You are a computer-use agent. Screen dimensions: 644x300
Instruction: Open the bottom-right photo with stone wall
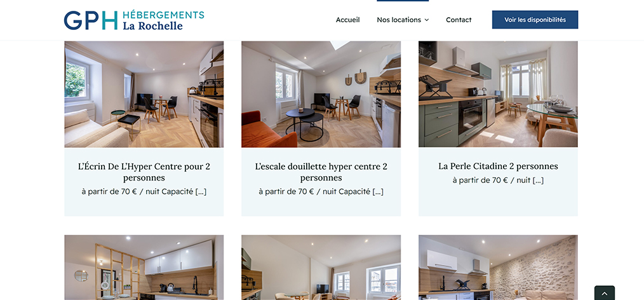click(x=498, y=268)
